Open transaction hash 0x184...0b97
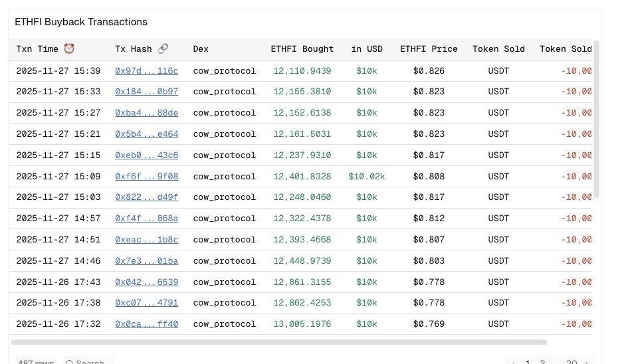The width and height of the screenshot is (622, 364). coord(146,92)
